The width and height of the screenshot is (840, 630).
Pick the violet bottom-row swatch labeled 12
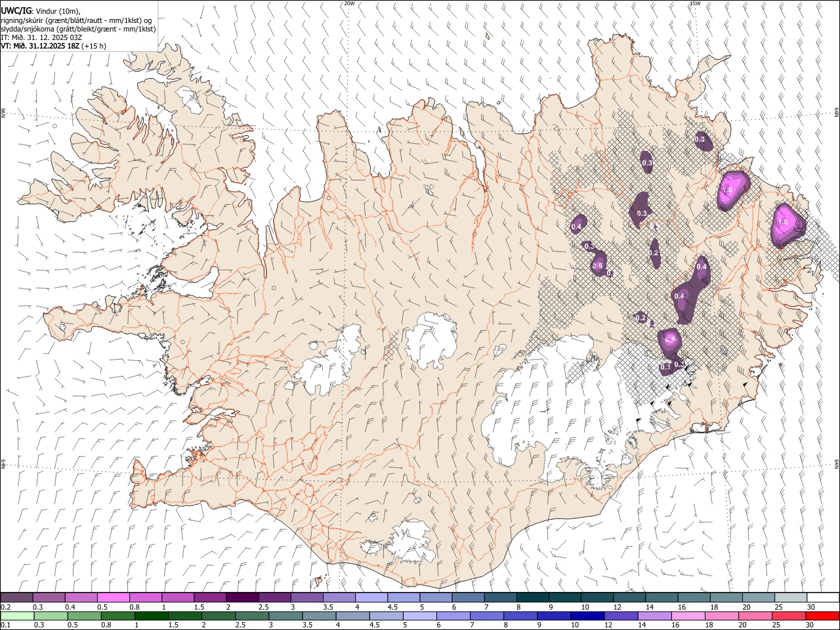pyautogui.click(x=621, y=616)
